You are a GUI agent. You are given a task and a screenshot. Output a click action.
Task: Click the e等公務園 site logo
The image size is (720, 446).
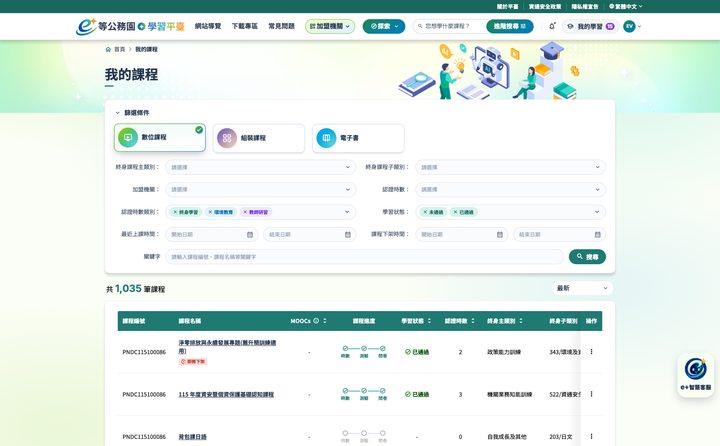pyautogui.click(x=130, y=26)
